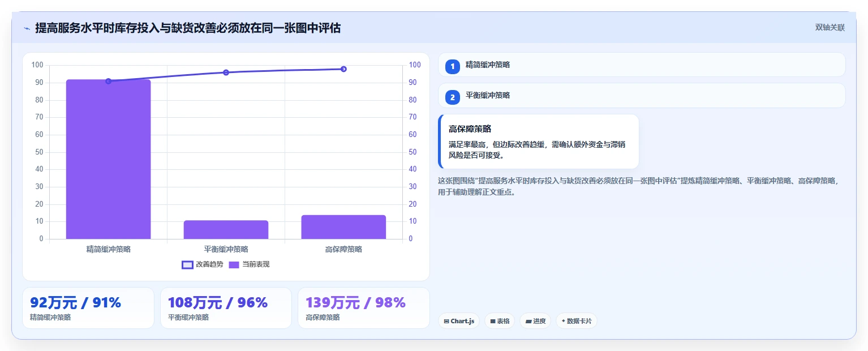Click the line point above 精简缓冲策略
This screenshot has width=868, height=351.
[108, 81]
